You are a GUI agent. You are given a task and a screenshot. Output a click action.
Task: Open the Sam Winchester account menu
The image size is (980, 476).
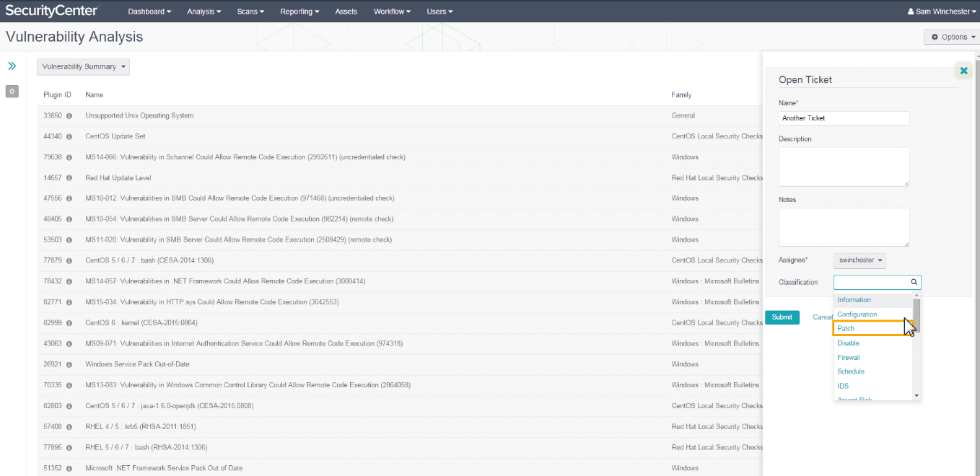click(x=942, y=12)
